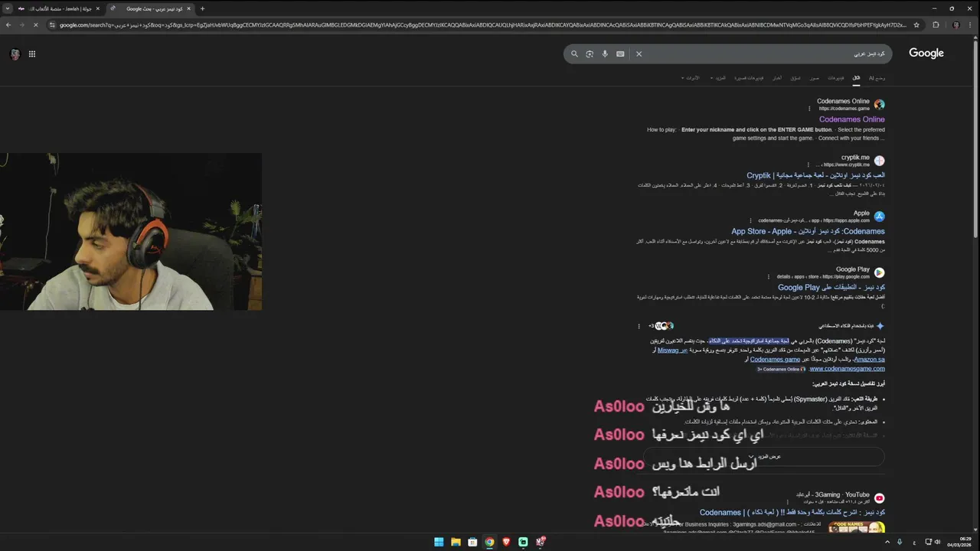Open the browser extensions puzzle icon
The image size is (980, 551).
pyautogui.click(x=936, y=24)
